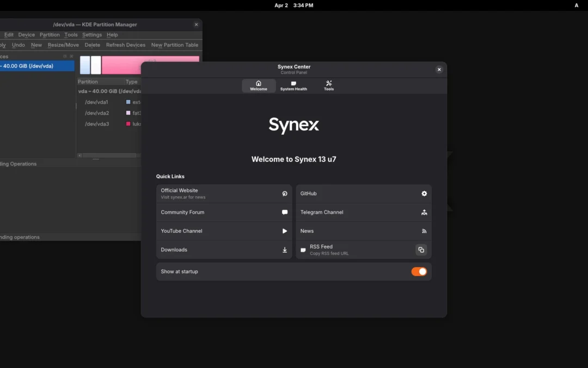Viewport: 588px width, 368px height.
Task: Toggle off Show at startup
Action: (x=419, y=271)
